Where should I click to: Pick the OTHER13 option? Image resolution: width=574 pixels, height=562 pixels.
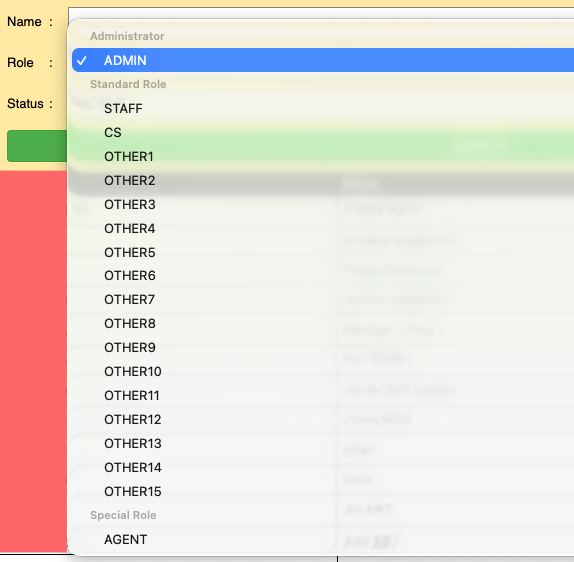click(323, 443)
